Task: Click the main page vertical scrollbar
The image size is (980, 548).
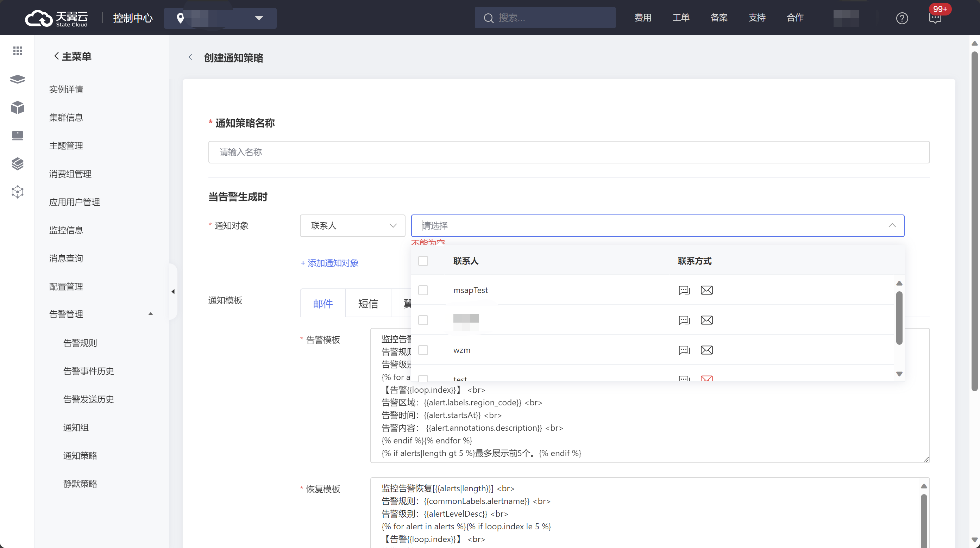Action: pyautogui.click(x=974, y=221)
